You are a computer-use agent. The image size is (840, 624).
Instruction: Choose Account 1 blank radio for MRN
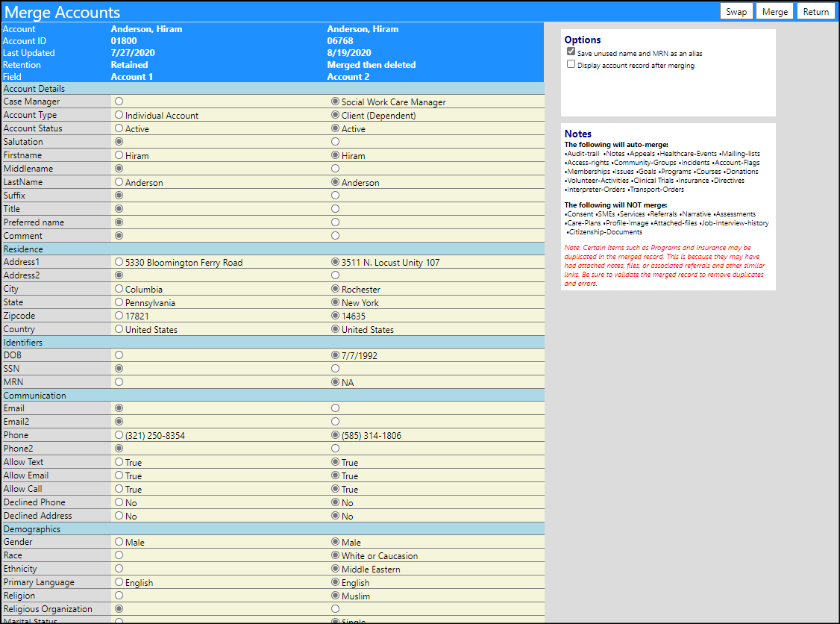(119, 381)
